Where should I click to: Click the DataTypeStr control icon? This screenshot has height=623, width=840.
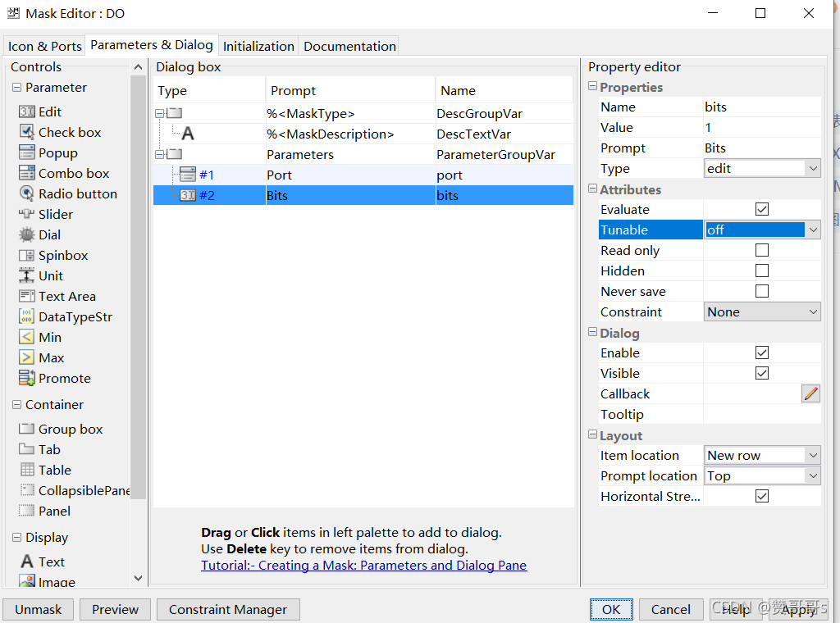[27, 316]
